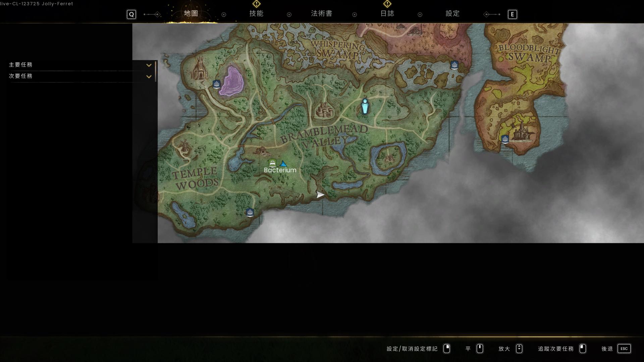Screen dimensions: 644x362
Task: Click the farmhouse landmark above Bacterium
Action: click(x=262, y=150)
